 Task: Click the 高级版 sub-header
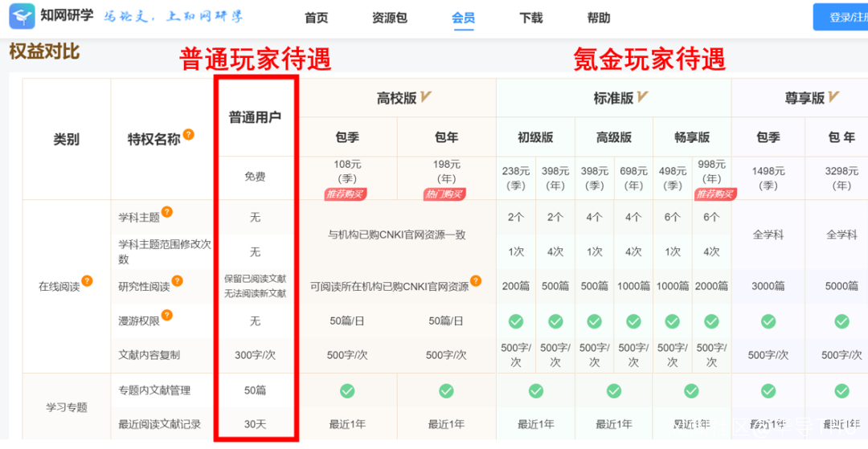point(614,137)
